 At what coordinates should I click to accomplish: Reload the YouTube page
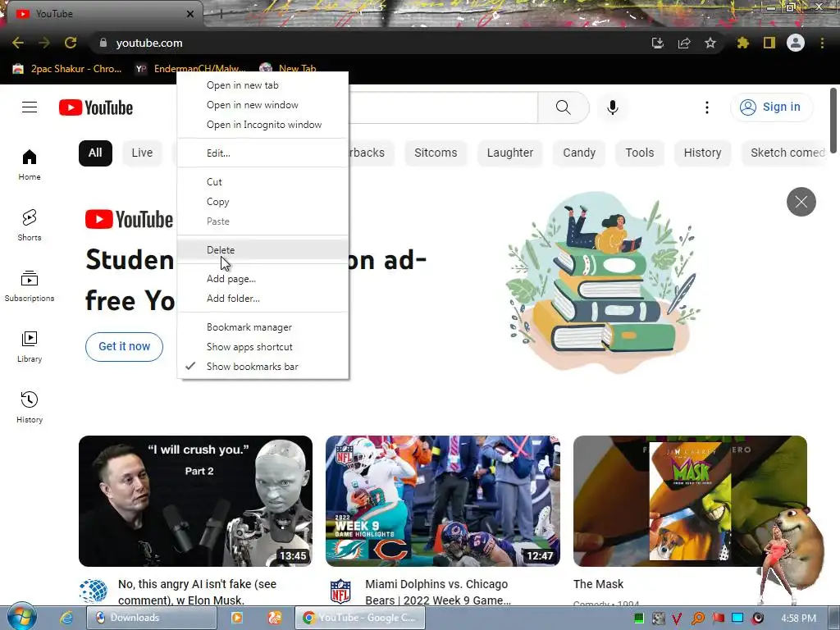[71, 43]
